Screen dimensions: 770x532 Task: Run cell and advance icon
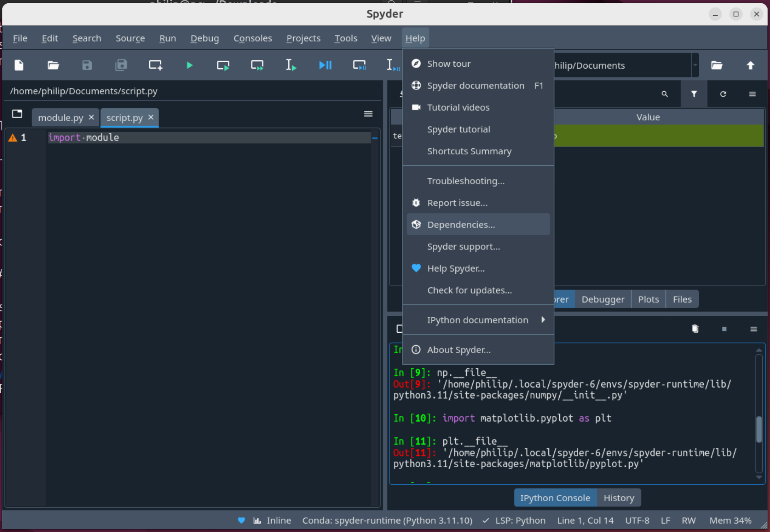tap(257, 65)
